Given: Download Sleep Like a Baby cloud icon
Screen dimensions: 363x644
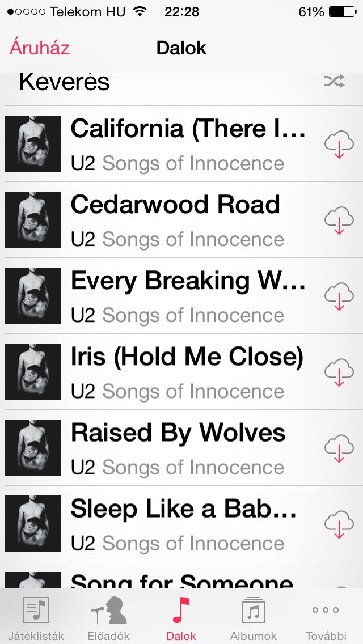Looking at the screenshot, I should click(x=339, y=524).
